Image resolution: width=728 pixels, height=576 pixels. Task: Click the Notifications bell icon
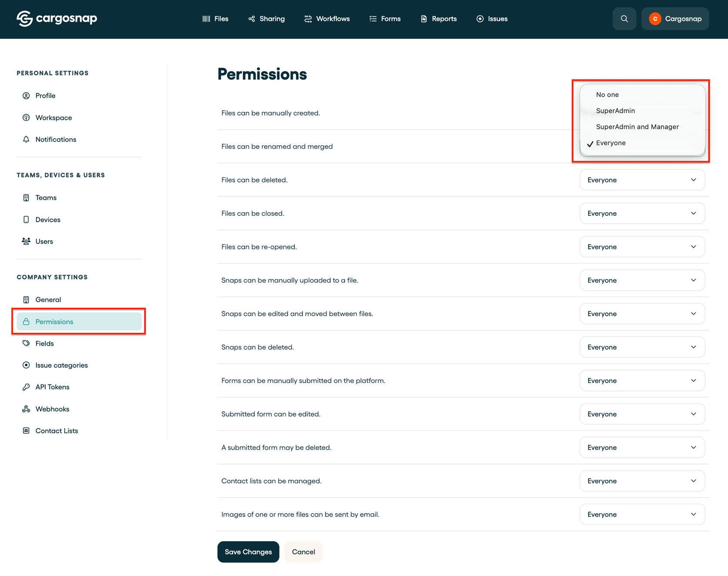pyautogui.click(x=26, y=139)
